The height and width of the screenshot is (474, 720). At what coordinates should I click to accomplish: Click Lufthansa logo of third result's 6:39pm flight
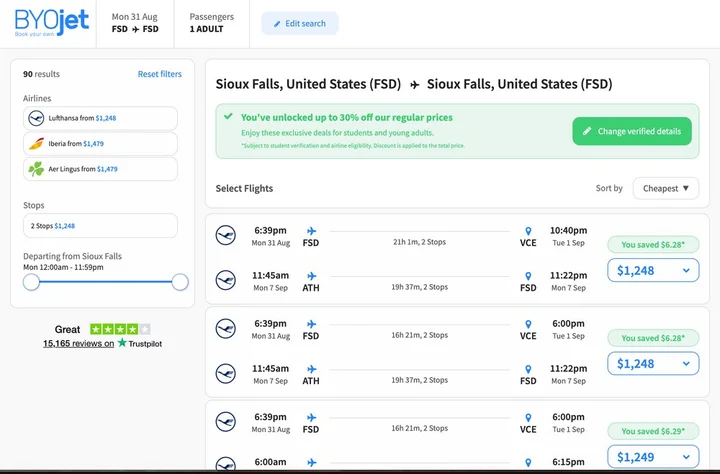pyautogui.click(x=226, y=422)
